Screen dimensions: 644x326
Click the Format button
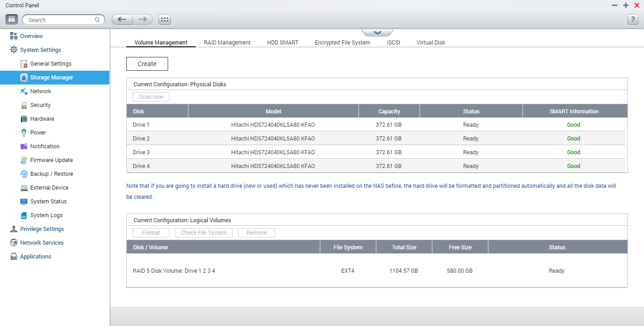point(151,233)
